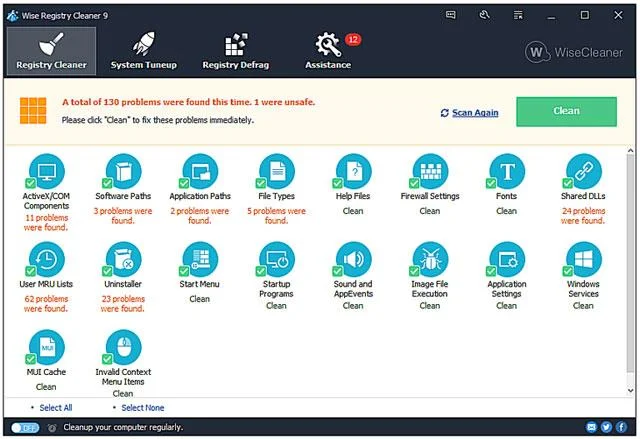Click the scrollbar up arrow
The image size is (640, 439).
pos(631,151)
